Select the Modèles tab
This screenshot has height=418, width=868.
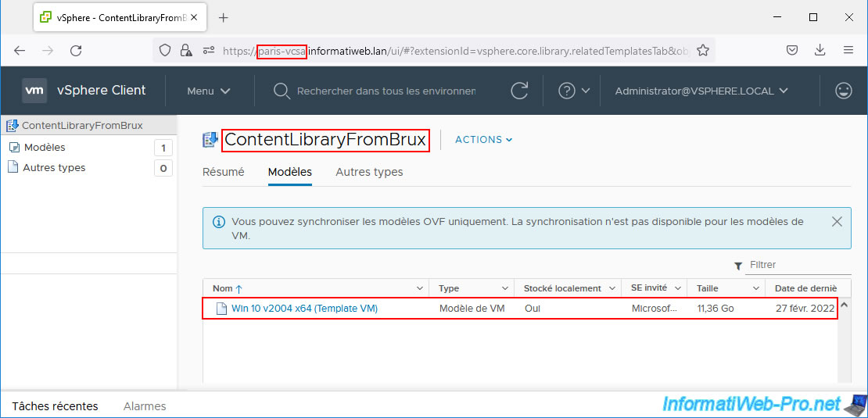click(x=290, y=172)
